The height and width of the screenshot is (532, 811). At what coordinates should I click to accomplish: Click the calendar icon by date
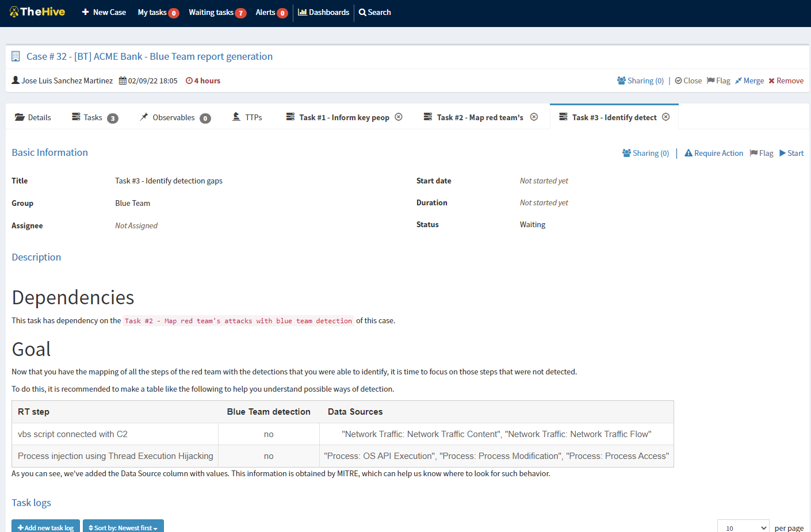point(123,81)
